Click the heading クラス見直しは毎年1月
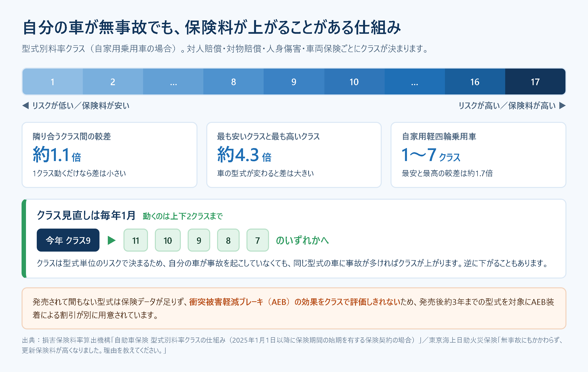This screenshot has width=588, height=372. [x=86, y=215]
